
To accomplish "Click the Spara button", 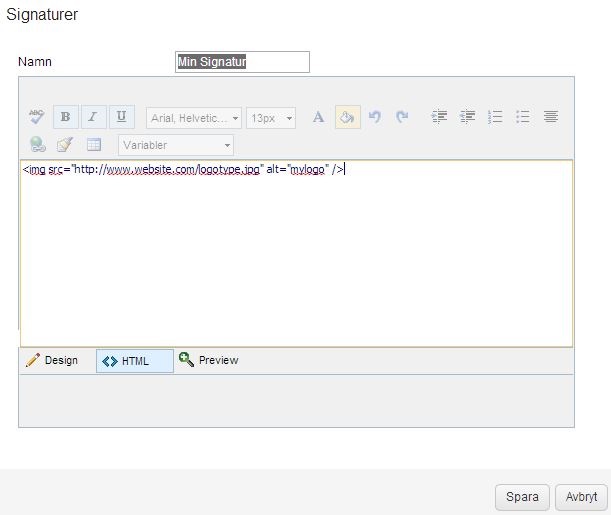I will [522, 497].
